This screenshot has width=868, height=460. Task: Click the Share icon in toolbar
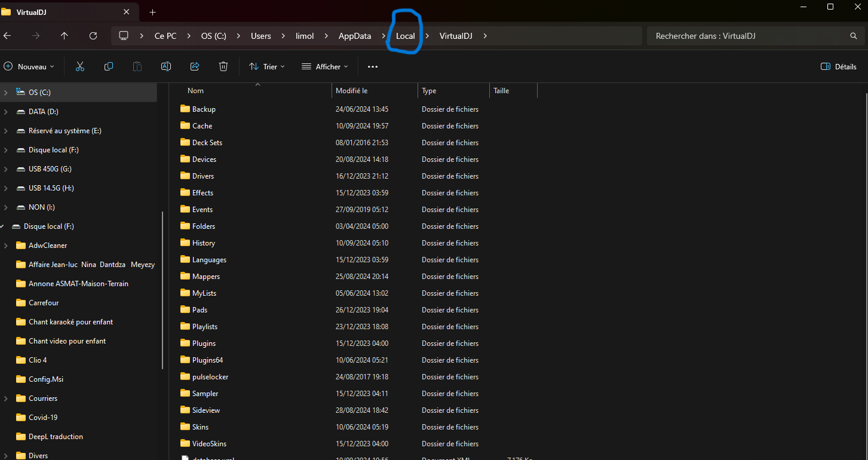point(195,67)
